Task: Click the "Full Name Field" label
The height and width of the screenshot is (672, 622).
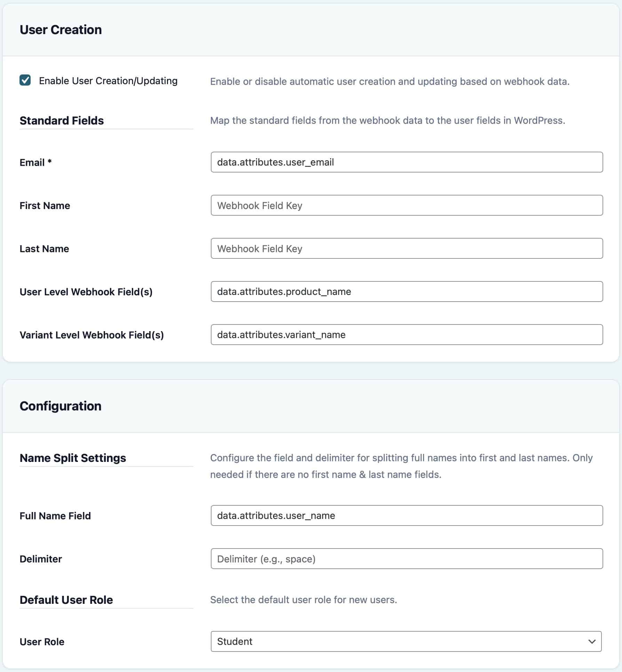Action: [55, 516]
